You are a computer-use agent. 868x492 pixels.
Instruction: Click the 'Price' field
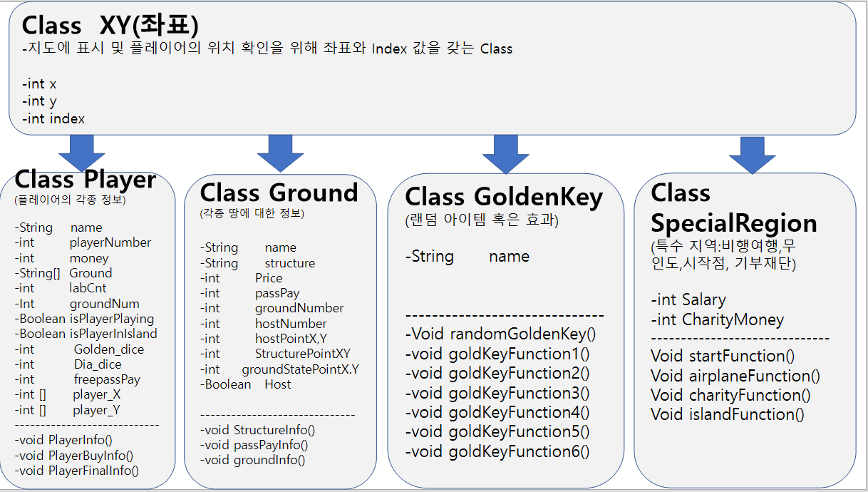tap(269, 278)
